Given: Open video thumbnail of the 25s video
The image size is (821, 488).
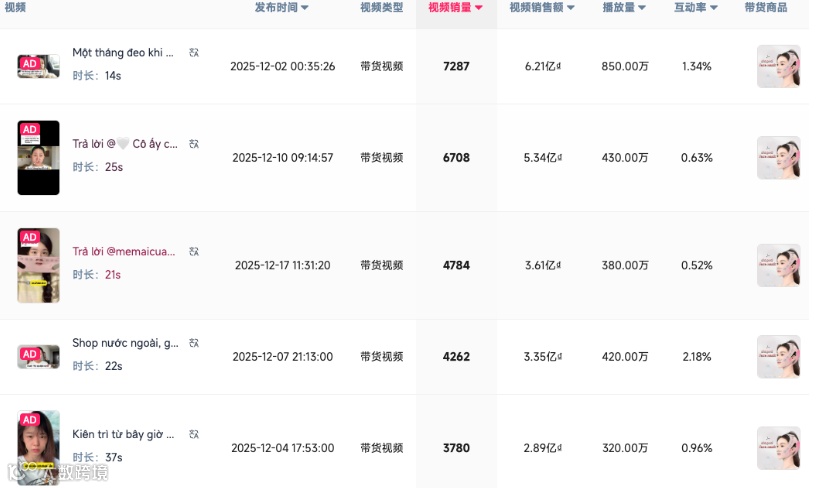Looking at the screenshot, I should click(38, 158).
